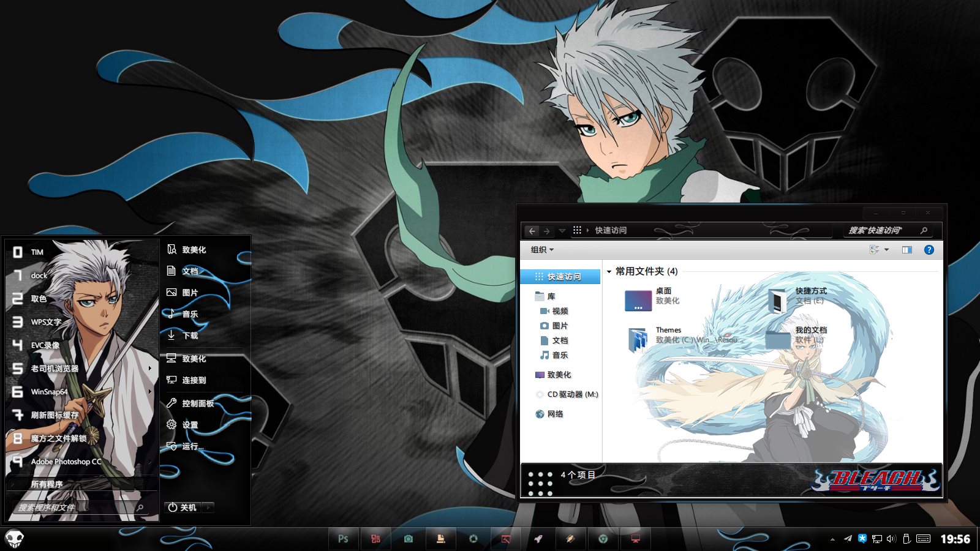The width and height of the screenshot is (980, 551).
Task: Open the red screenshot tool in taskbar
Action: pyautogui.click(x=506, y=539)
